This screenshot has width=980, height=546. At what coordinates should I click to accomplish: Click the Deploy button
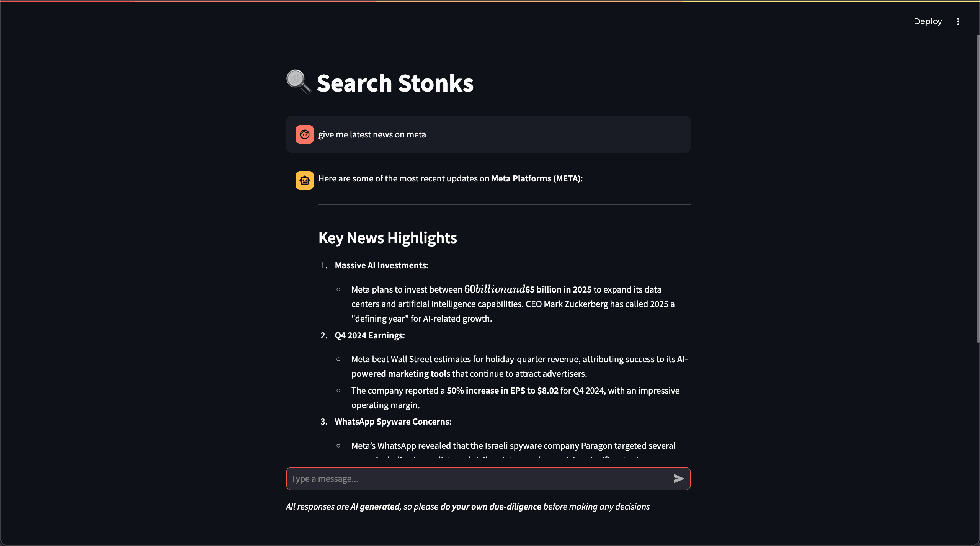[928, 21]
